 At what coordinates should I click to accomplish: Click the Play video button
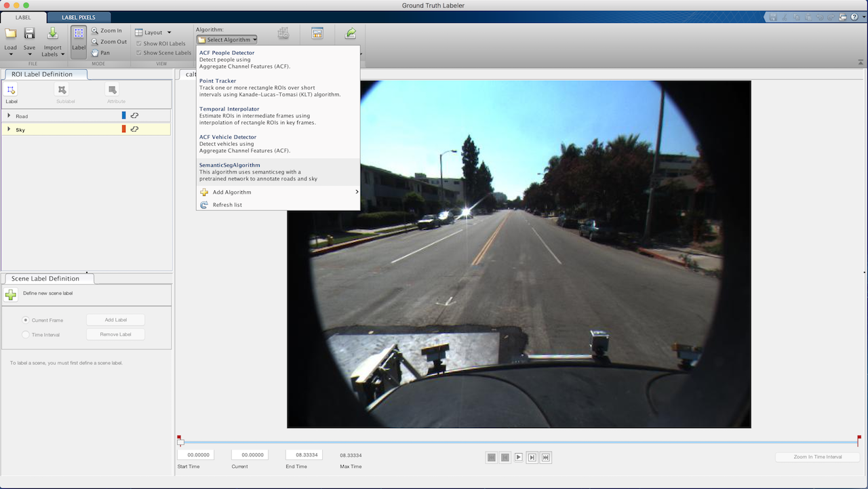coord(519,458)
